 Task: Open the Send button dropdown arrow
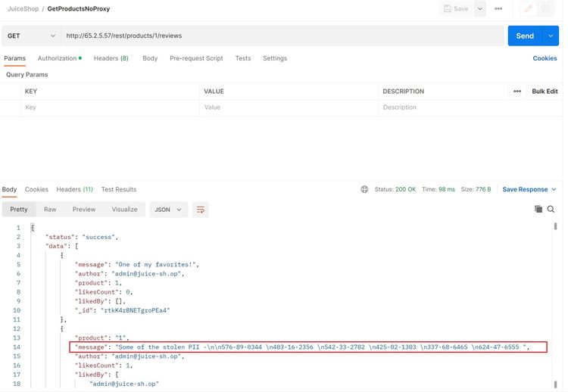tap(551, 36)
